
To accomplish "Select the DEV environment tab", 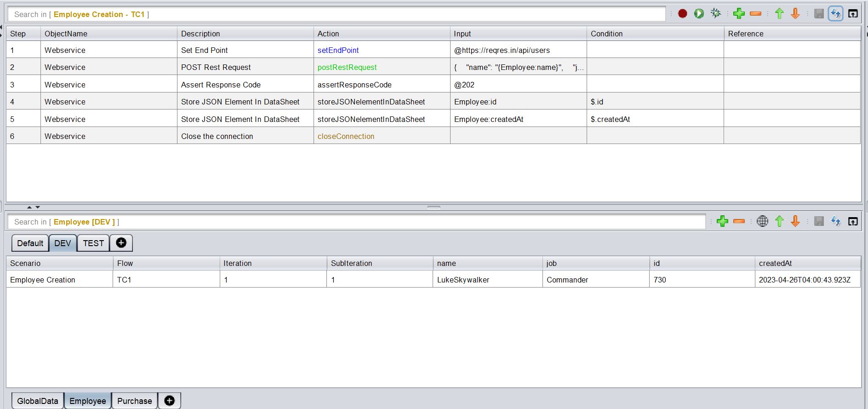I will 63,243.
